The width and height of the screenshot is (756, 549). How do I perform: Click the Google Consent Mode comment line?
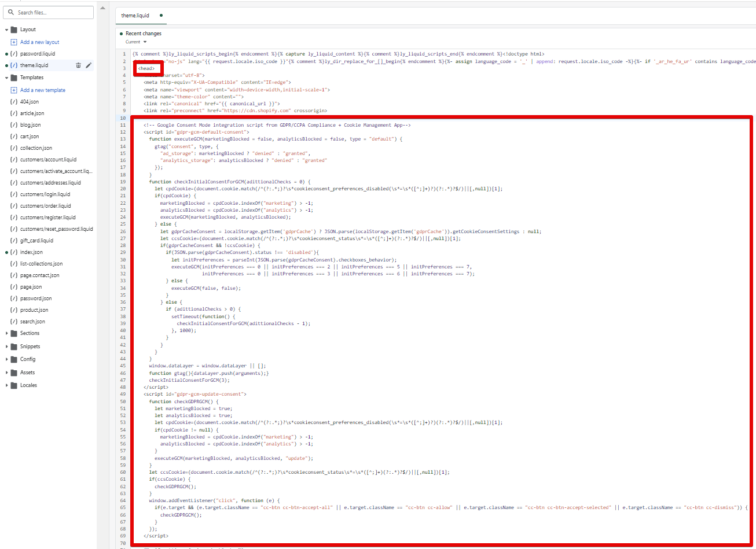click(x=277, y=125)
